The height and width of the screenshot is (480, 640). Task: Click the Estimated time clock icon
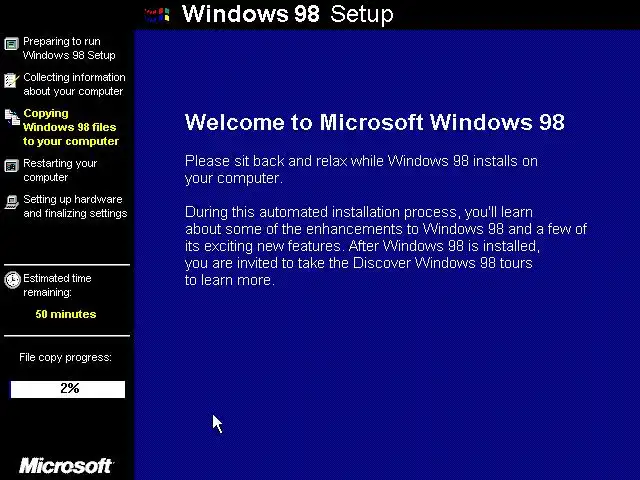[12, 280]
